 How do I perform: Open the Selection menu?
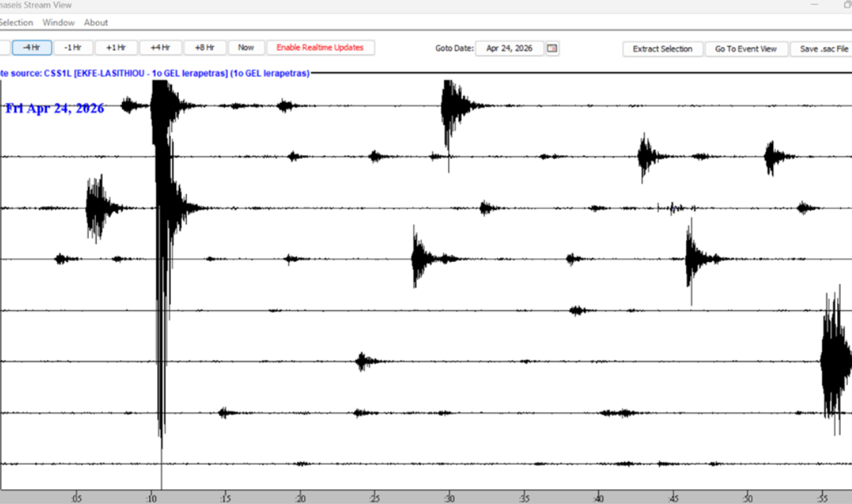[16, 23]
